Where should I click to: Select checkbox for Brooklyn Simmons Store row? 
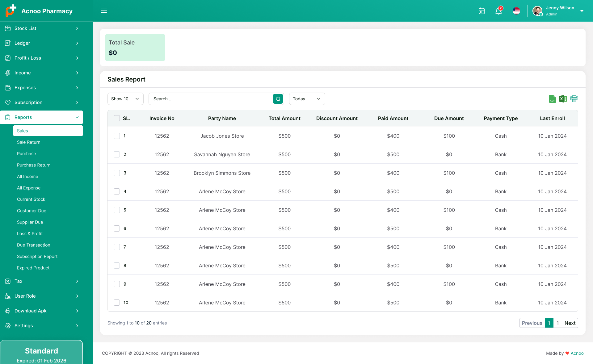click(x=117, y=173)
